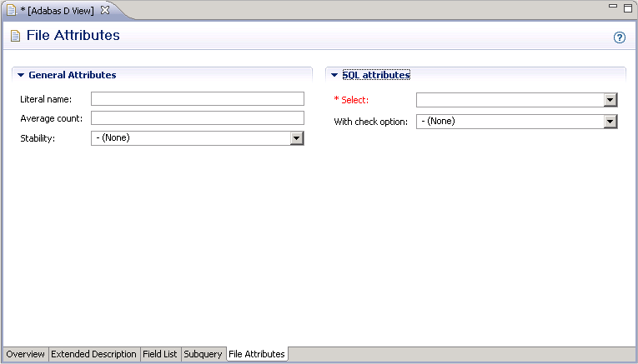This screenshot has height=364, width=638.
Task: Open the With check option dropdown arrow
Action: coord(610,122)
